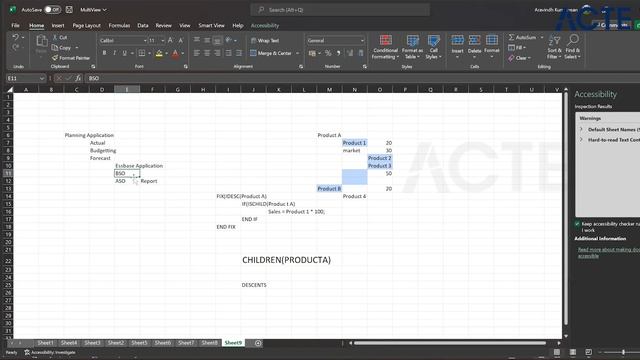Apply Italic formatting
This screenshot has width=640, height=360.
pos(114,53)
